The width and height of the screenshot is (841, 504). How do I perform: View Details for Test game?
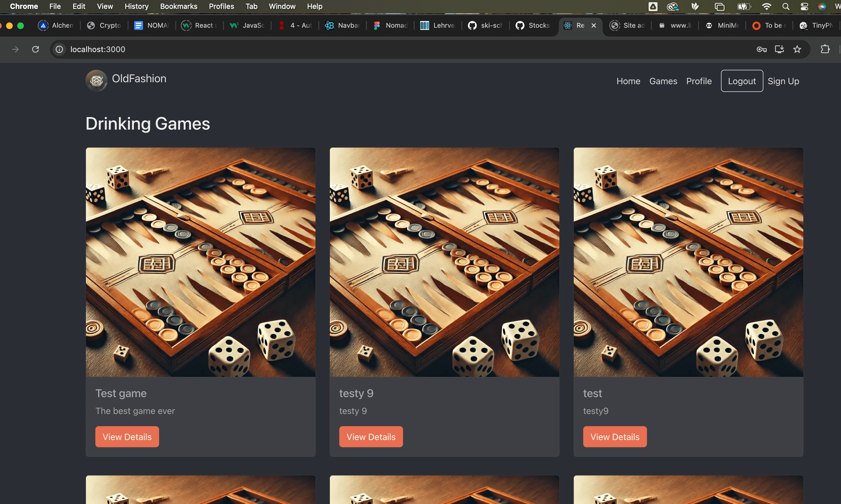click(x=127, y=437)
